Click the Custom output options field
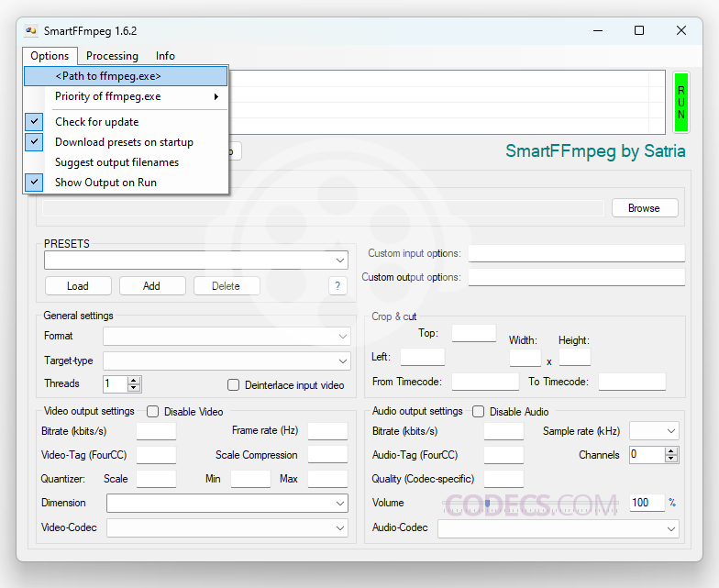Screen dimensions: 719x588 click(x=576, y=277)
